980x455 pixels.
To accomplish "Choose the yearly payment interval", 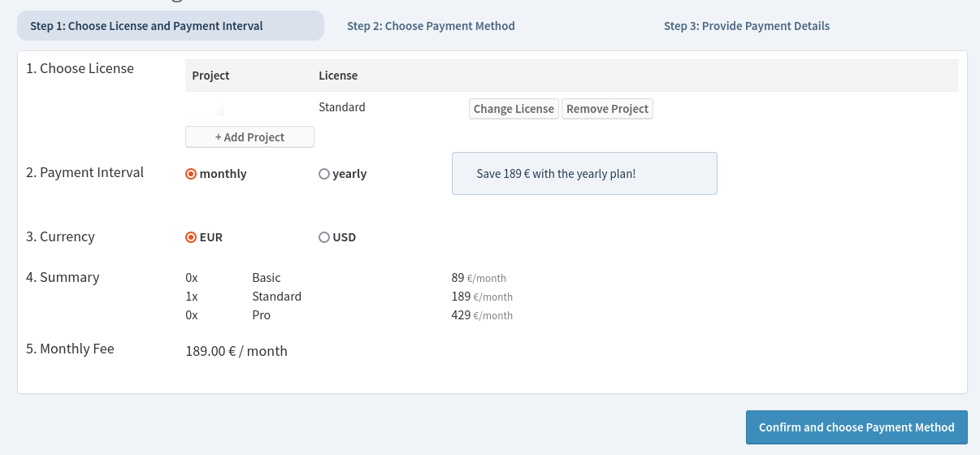I will click(x=343, y=174).
